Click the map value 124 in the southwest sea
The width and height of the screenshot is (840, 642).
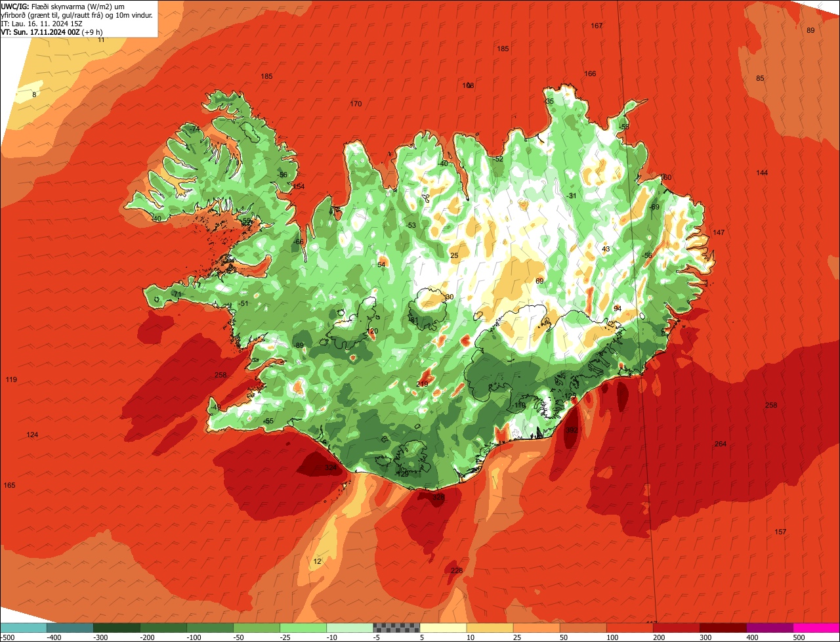point(32,435)
